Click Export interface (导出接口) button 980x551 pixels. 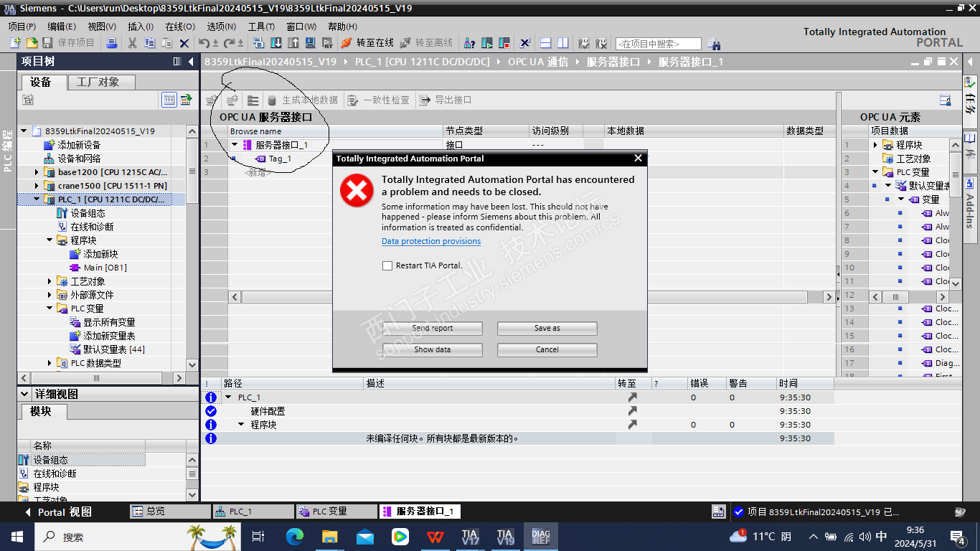tap(446, 100)
